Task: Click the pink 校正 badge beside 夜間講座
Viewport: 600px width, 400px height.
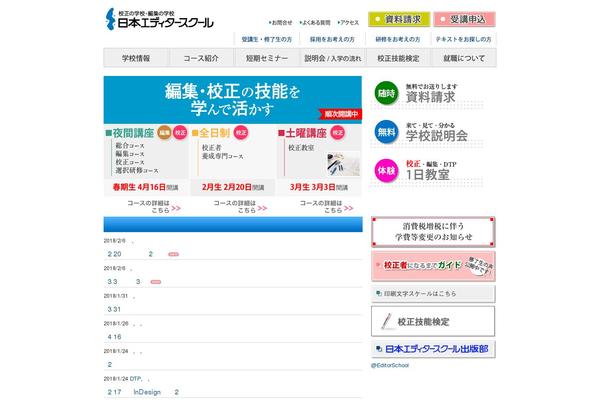Action: coord(180,132)
